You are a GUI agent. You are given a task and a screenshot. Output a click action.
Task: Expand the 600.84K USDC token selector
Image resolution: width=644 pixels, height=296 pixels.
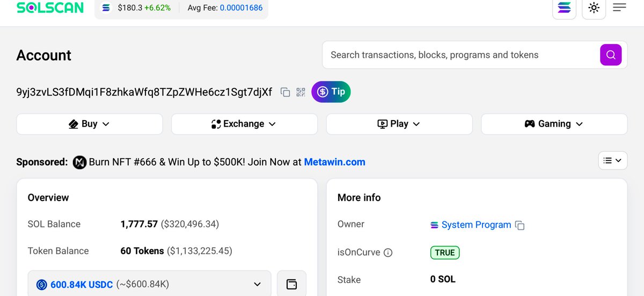pos(149,284)
